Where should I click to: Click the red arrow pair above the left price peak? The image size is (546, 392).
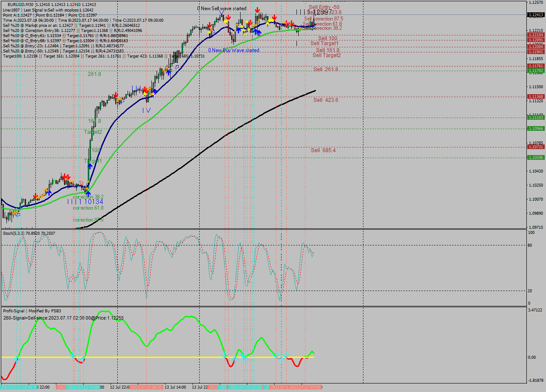[x=66, y=176]
